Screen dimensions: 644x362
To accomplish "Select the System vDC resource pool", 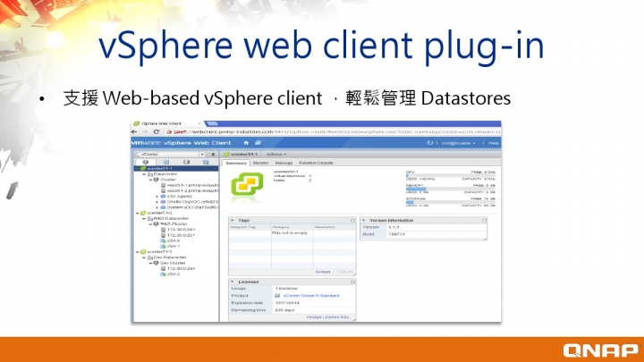I will (192, 207).
